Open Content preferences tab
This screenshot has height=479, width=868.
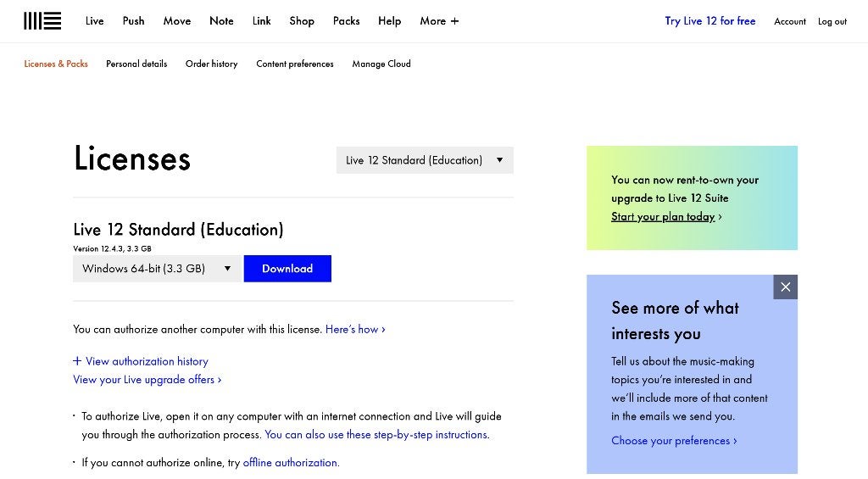tap(295, 64)
